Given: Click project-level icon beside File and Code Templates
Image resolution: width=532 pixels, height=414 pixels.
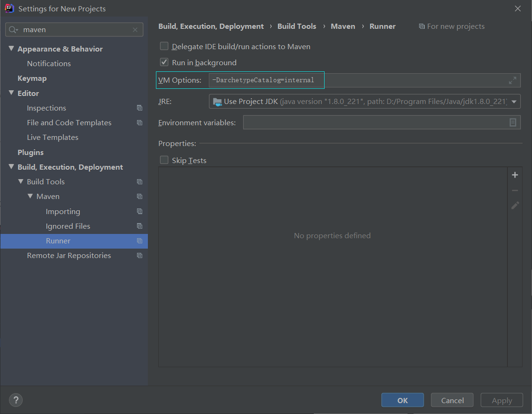Looking at the screenshot, I should coord(139,122).
